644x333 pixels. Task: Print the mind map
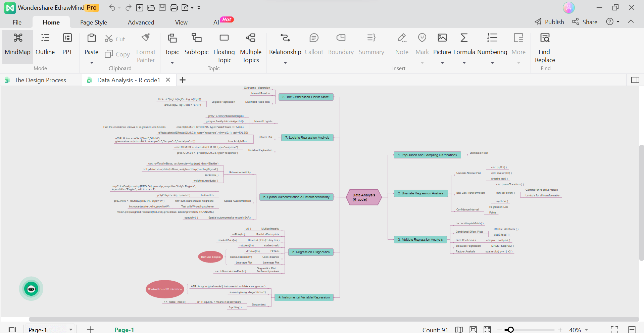click(x=174, y=7)
